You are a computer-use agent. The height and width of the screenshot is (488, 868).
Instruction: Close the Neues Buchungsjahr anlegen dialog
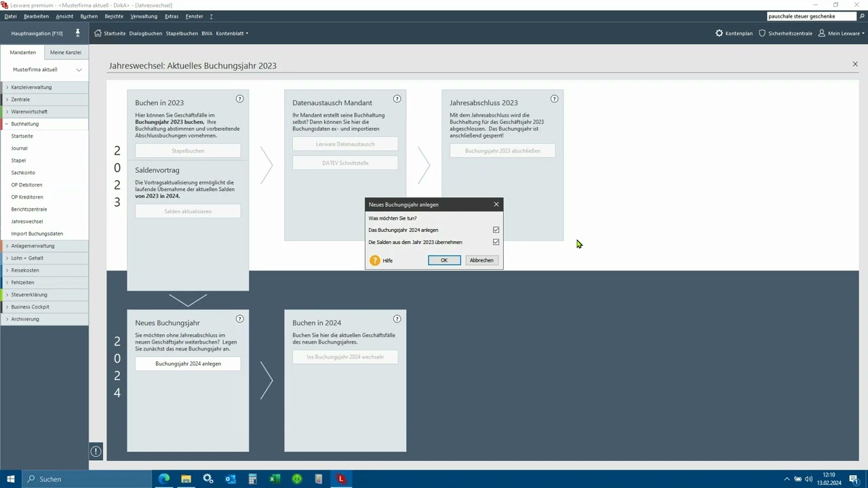[x=496, y=204]
